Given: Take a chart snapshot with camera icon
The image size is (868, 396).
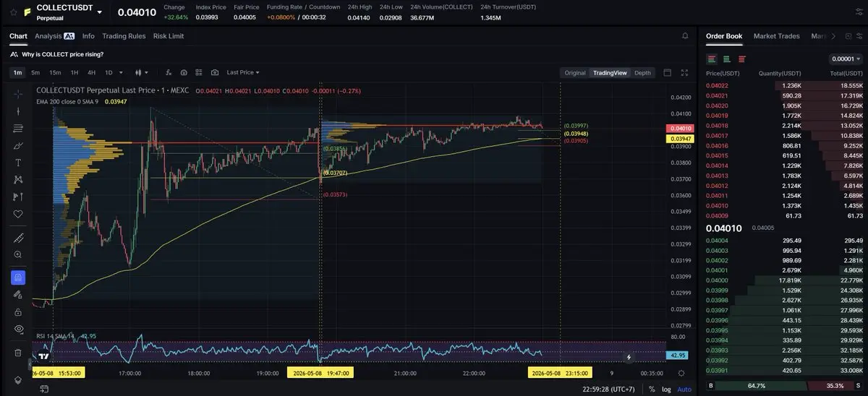Looking at the screenshot, I should coord(215,72).
